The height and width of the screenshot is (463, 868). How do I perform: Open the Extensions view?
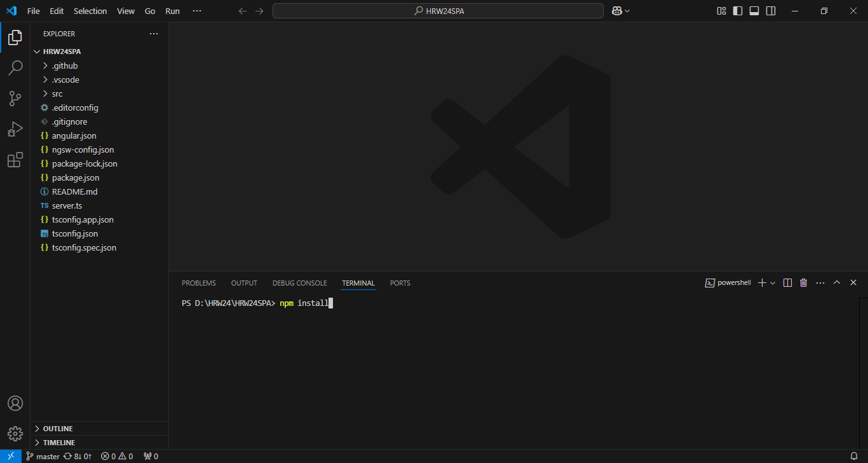[x=15, y=160]
